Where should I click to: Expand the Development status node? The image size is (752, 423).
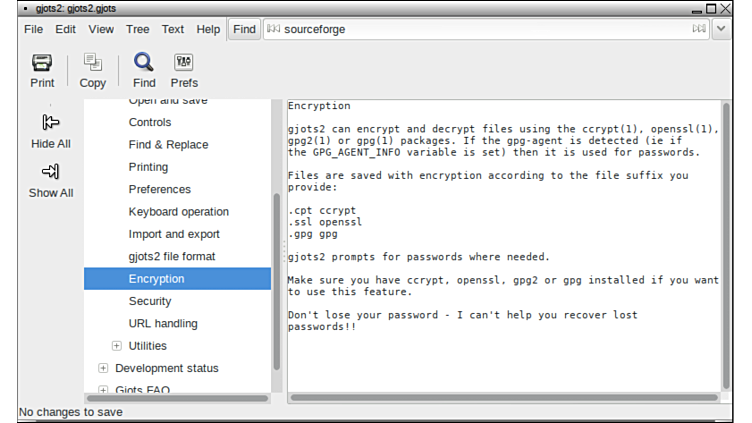pyautogui.click(x=103, y=368)
